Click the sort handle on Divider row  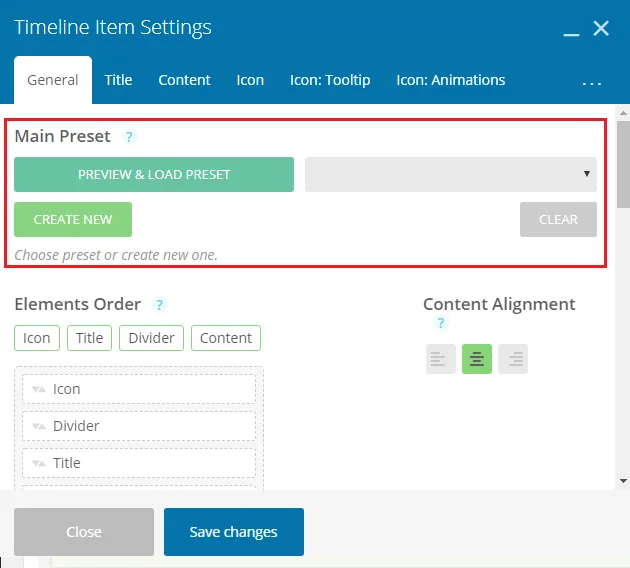coord(39,426)
